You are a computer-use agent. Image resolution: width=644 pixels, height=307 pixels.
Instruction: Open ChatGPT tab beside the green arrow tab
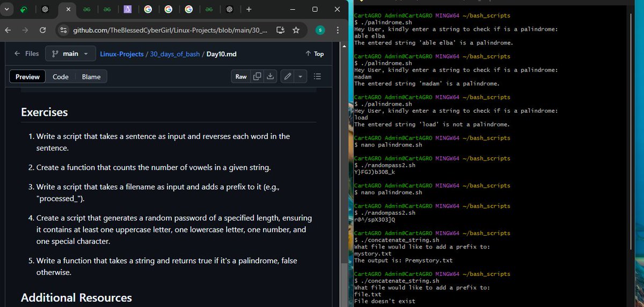point(45,9)
